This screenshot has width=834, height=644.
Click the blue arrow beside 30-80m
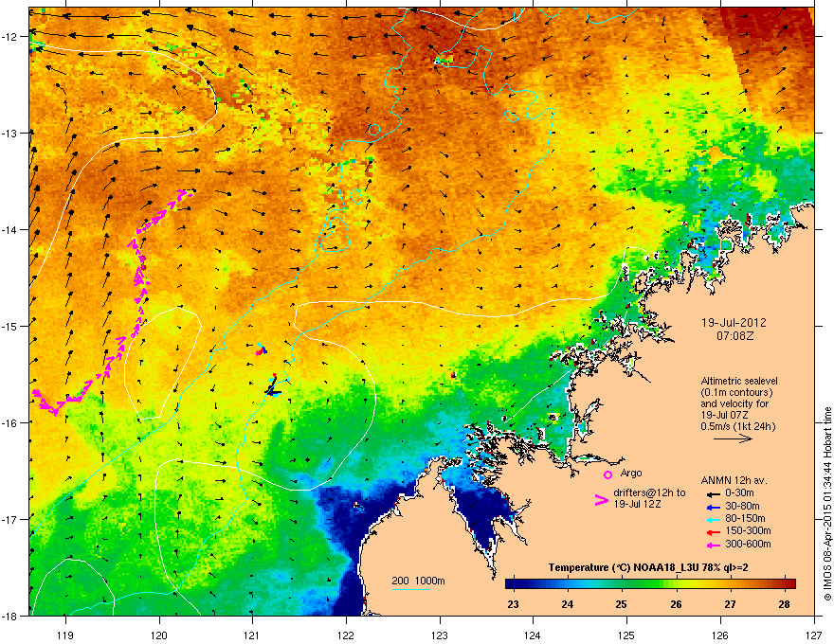pos(713,507)
